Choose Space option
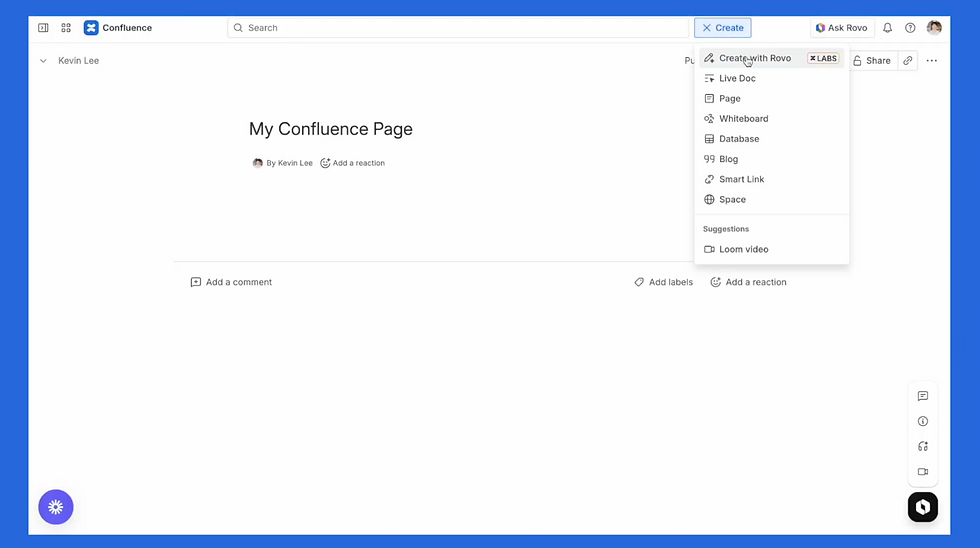 point(772,199)
